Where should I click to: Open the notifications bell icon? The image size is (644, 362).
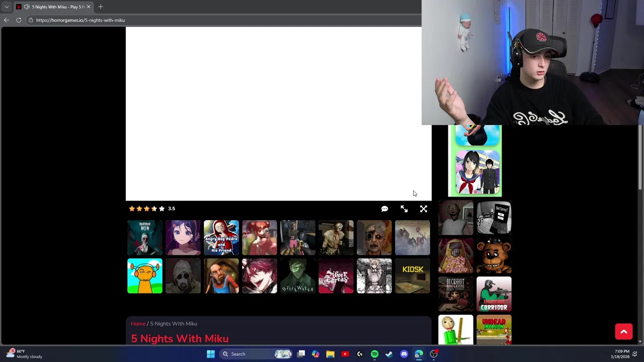coord(635,354)
